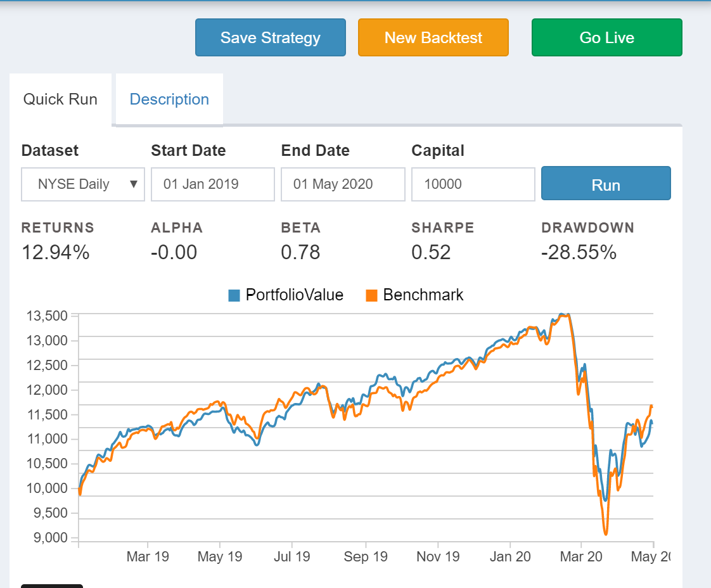Click the dropdown arrow next to NYSE Daily
711x588 pixels.
tap(134, 184)
